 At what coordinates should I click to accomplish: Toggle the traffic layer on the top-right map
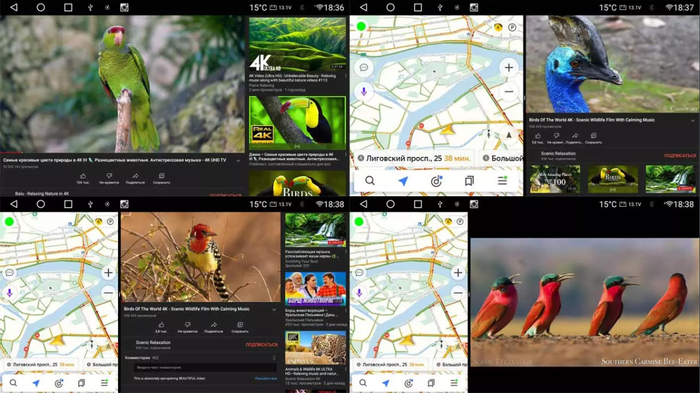[x=498, y=27]
